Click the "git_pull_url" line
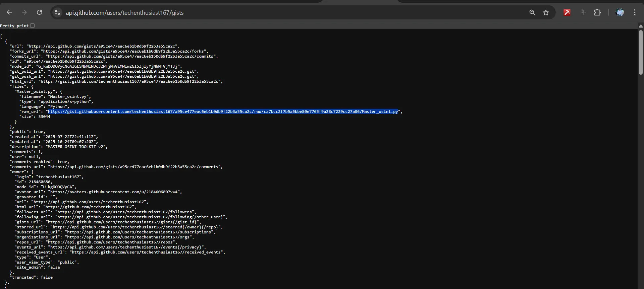Viewport: 644px width, 289px height. (104, 71)
